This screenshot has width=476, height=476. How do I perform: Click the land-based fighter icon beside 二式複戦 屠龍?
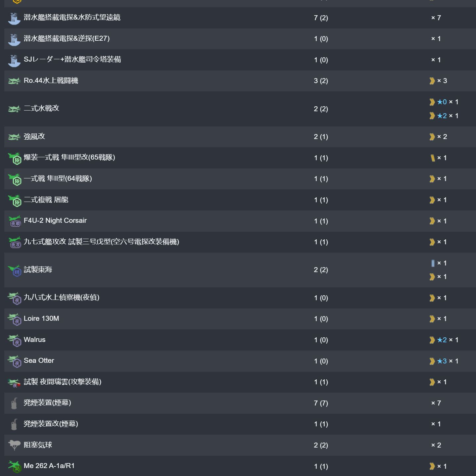click(x=14, y=200)
